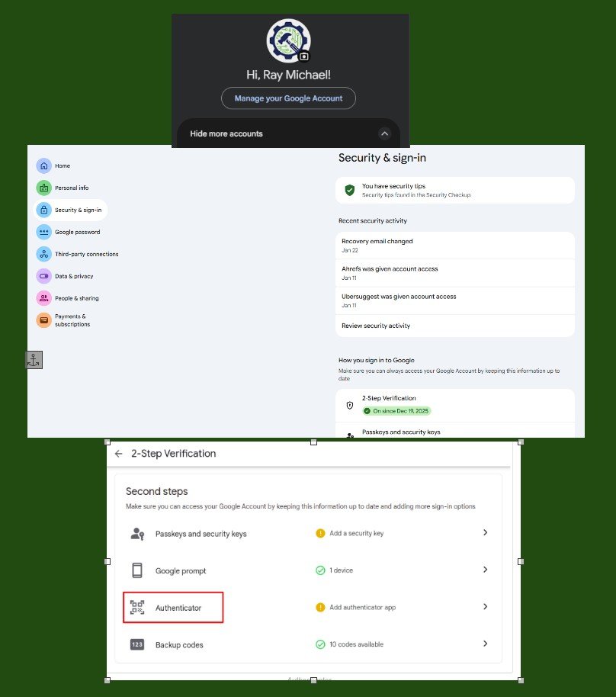Click the Manage your Google Account button
The image size is (616, 697).
tap(288, 98)
